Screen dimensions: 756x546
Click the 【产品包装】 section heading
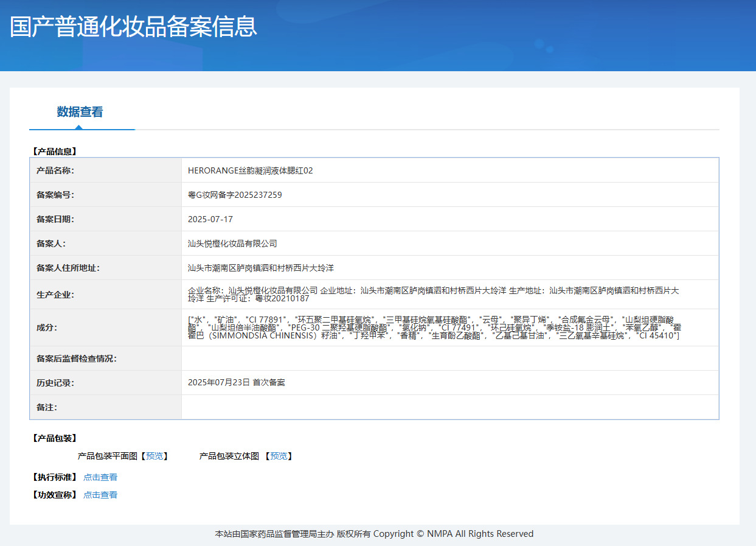coord(54,438)
